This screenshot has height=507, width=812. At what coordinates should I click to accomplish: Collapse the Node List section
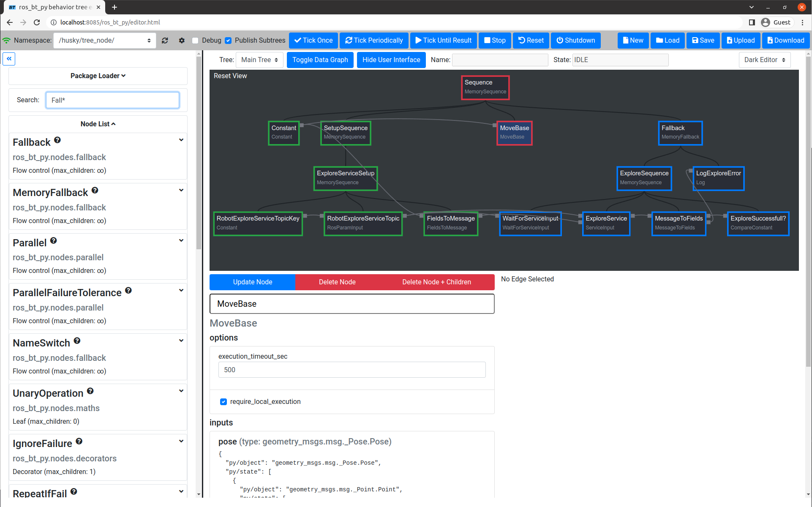[98, 124]
